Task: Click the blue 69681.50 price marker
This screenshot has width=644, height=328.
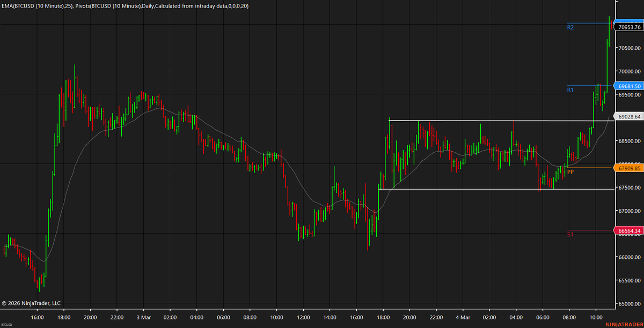Action: [x=628, y=86]
